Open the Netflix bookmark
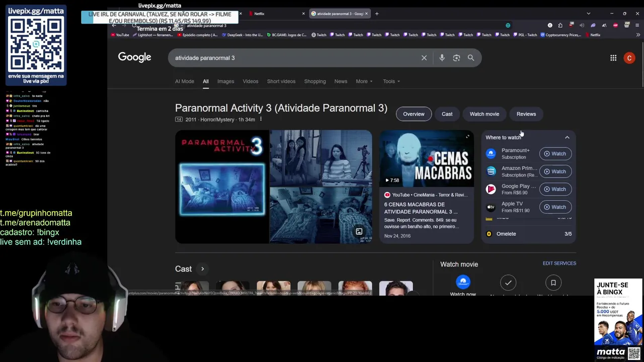Image resolution: width=644 pixels, height=362 pixels. pos(592,35)
